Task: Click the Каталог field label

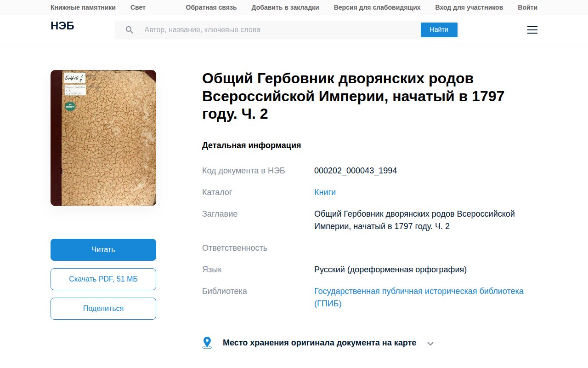Action: pos(217,192)
